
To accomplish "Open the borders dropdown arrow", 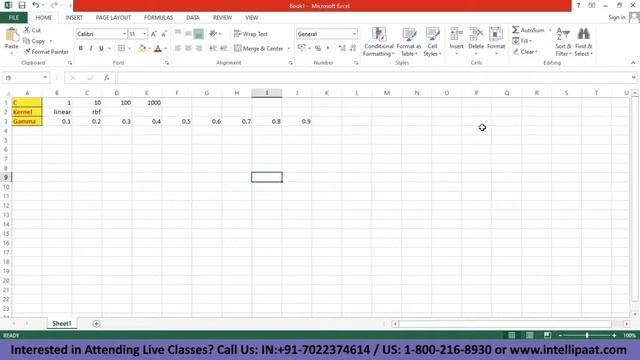I will pyautogui.click(x=129, y=48).
